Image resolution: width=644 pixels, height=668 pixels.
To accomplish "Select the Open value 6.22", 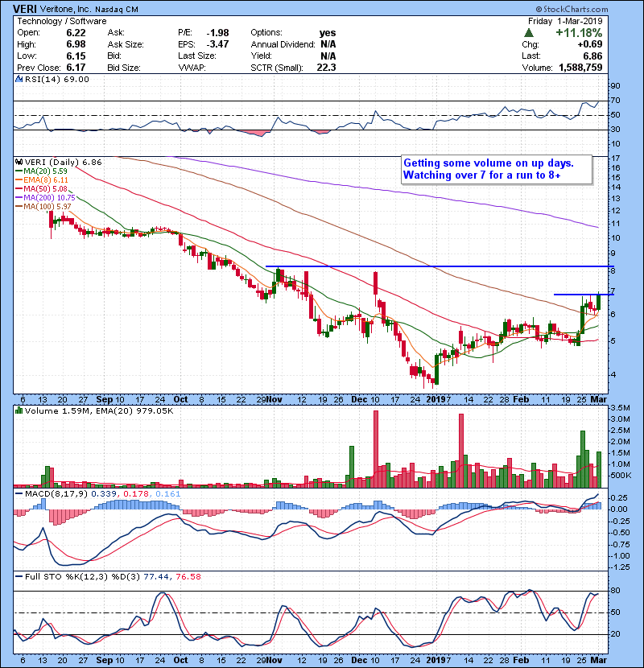I will [x=76, y=33].
